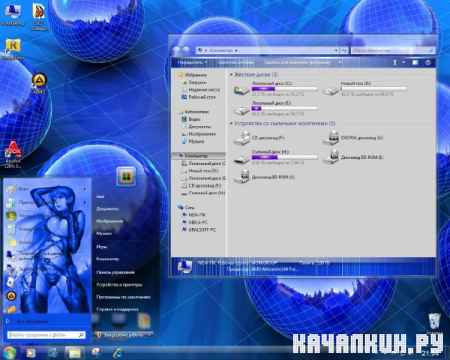
Task: Launch Internet Explorer from the taskbar
Action: (x=117, y=353)
